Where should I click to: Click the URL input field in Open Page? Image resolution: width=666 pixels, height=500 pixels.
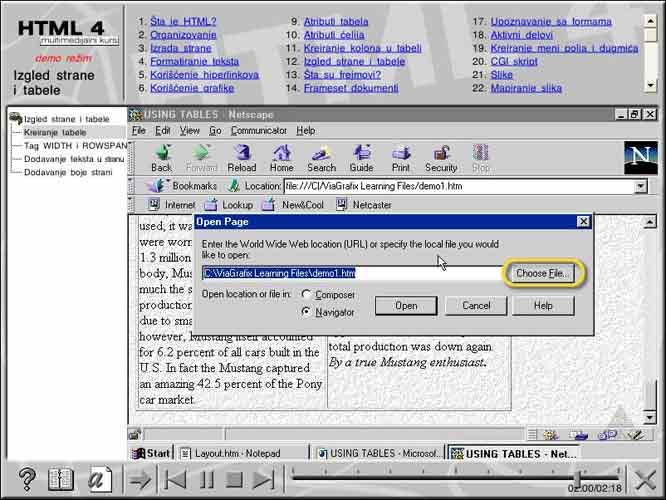[350, 272]
